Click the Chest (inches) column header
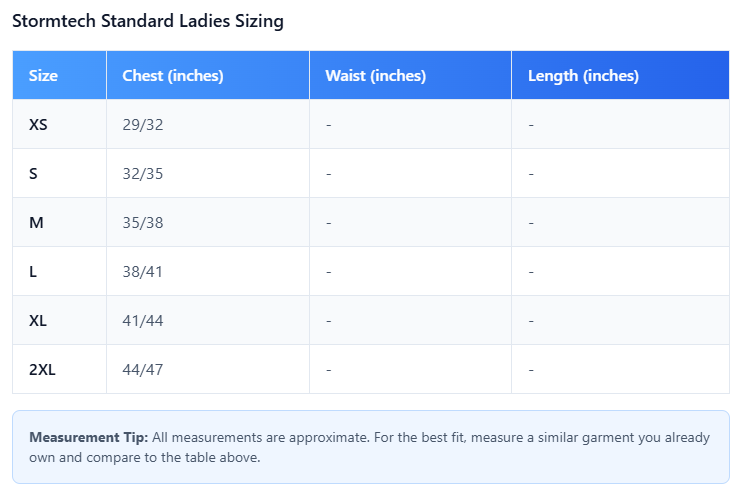The image size is (741, 494). click(x=208, y=75)
